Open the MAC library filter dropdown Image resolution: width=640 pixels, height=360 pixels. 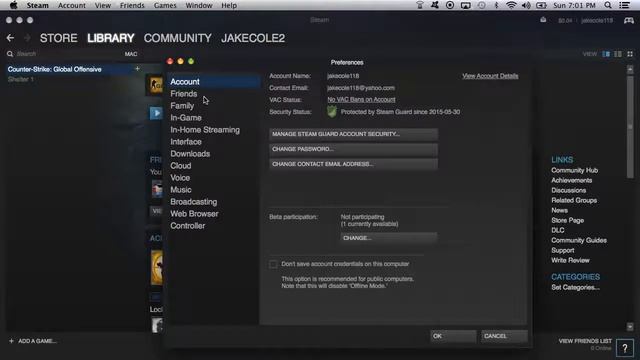[131, 54]
